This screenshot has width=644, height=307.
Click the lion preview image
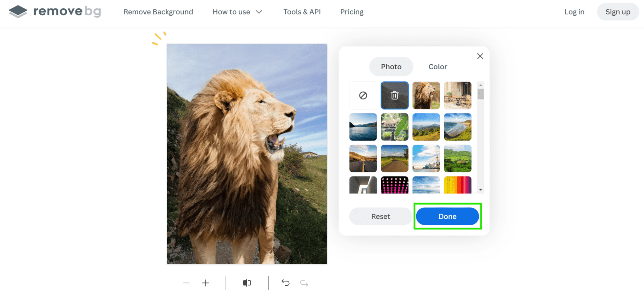tap(247, 154)
